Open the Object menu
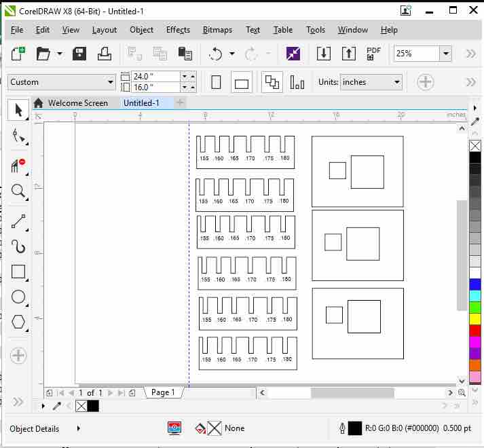 pyautogui.click(x=141, y=30)
